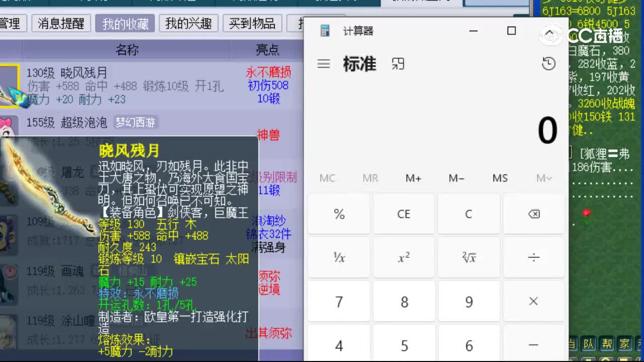Click the 超级泡泡 pet avatar thumbnail

coord(9,127)
